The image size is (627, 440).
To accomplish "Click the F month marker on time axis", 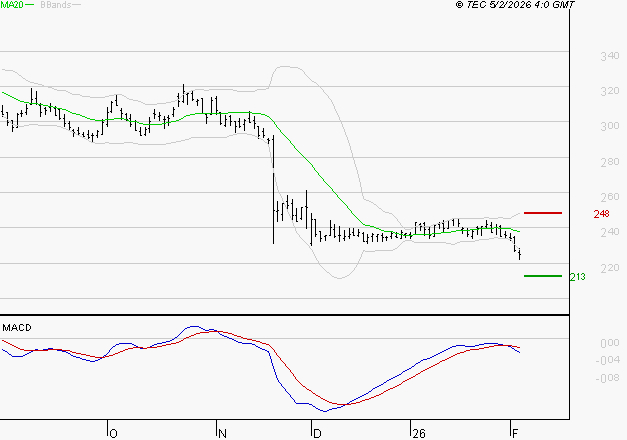I will pos(515,434).
